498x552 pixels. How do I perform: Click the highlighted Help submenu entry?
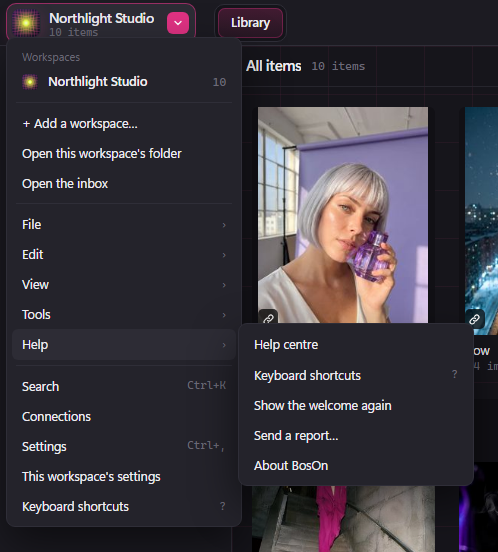click(x=124, y=345)
